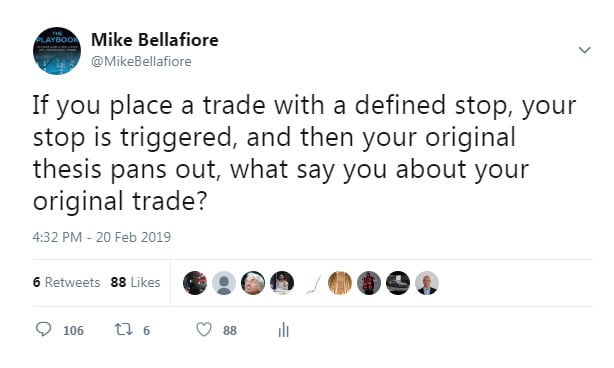Open the @MikeBellafiore handle link
Image resolution: width=614 pixels, height=368 pixels.
tap(141, 61)
